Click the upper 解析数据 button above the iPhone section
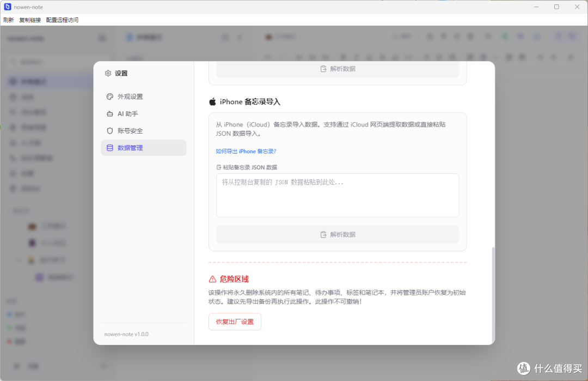 click(338, 69)
